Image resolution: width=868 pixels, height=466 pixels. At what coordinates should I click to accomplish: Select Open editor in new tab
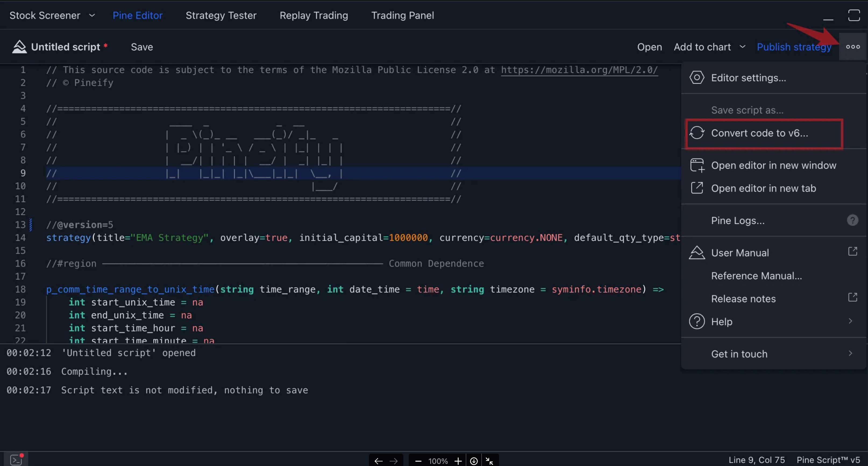(774, 188)
